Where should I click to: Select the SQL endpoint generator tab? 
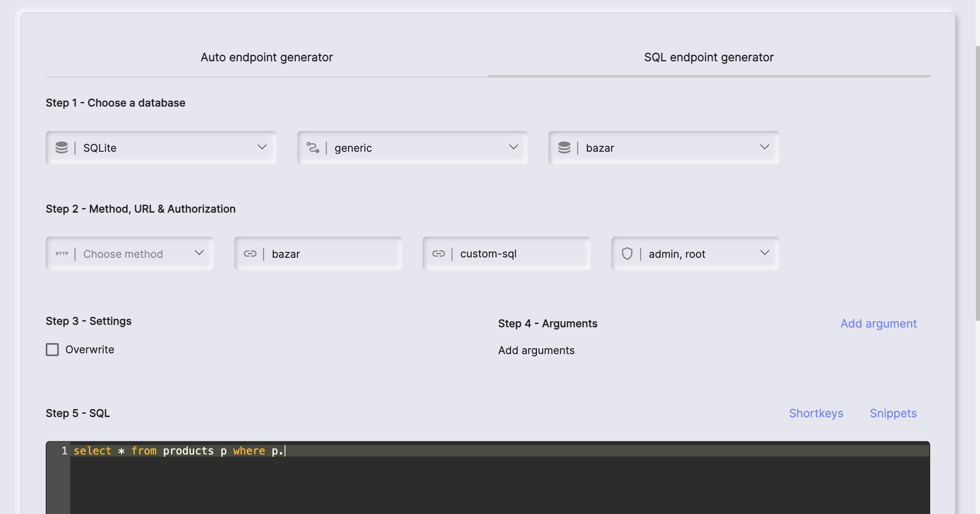[709, 57]
